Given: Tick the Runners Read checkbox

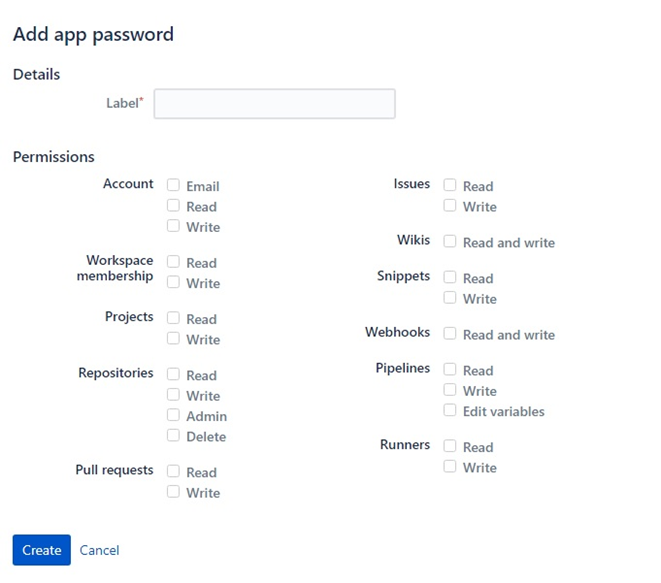Looking at the screenshot, I should click(x=451, y=446).
